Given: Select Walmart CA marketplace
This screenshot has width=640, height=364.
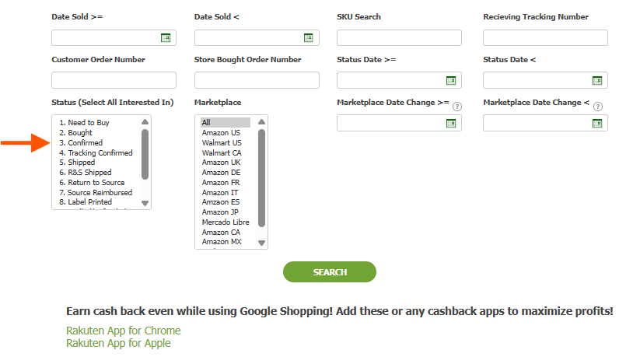Looking at the screenshot, I should pos(222,152).
